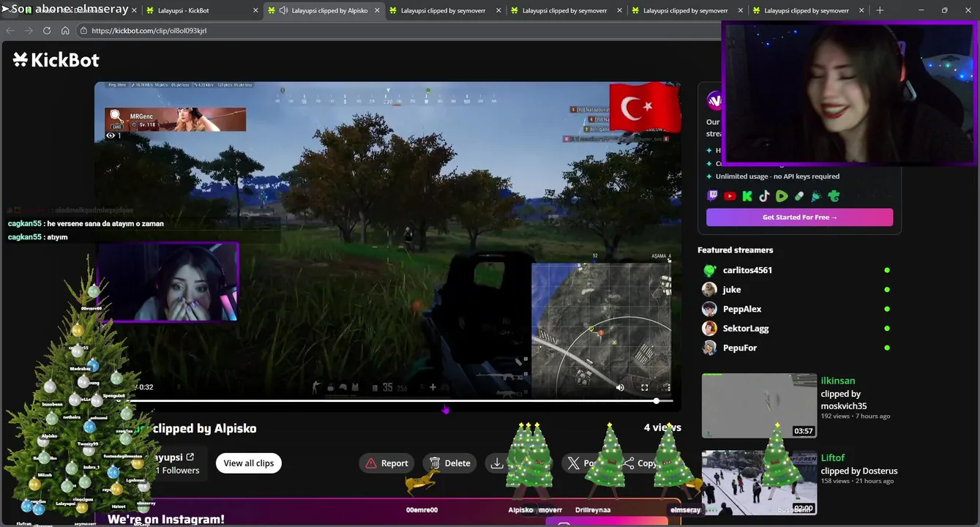This screenshot has height=527, width=980.
Task: Click the URL address bar
Action: pos(403,31)
